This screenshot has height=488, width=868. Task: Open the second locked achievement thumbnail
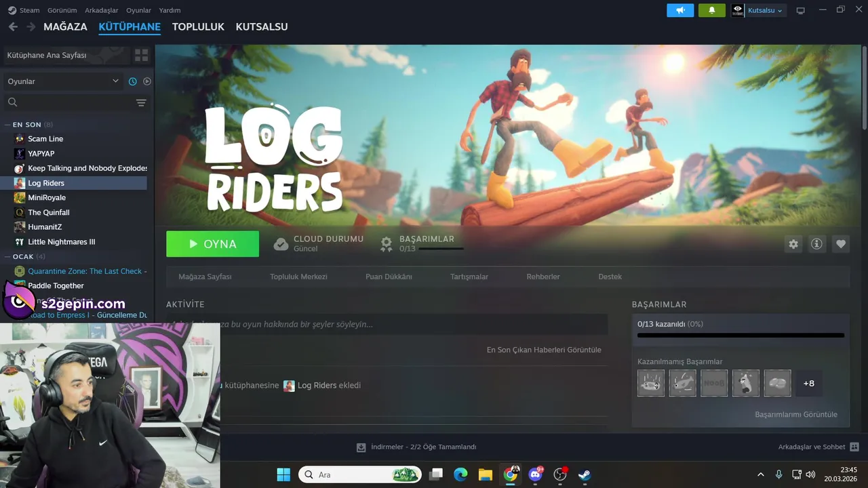point(682,383)
